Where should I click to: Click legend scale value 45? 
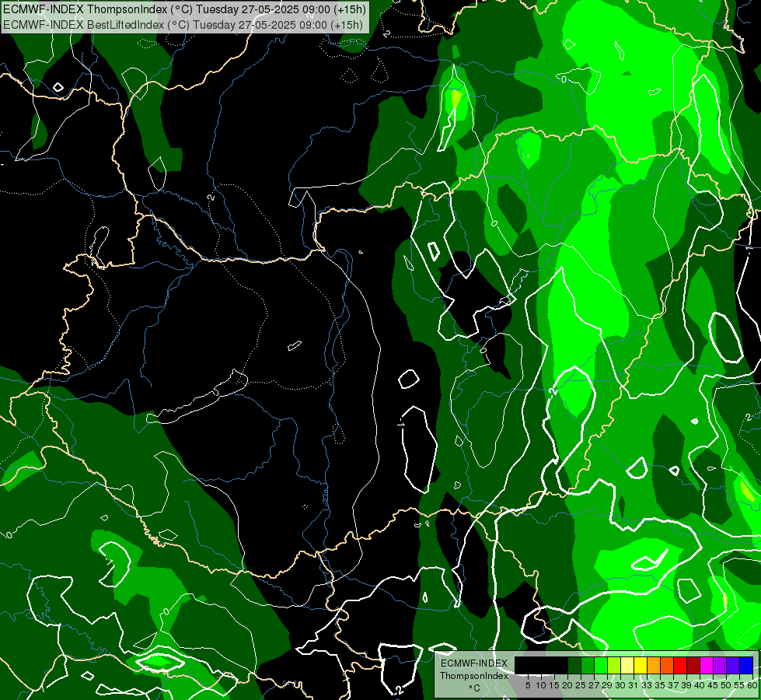click(713, 685)
